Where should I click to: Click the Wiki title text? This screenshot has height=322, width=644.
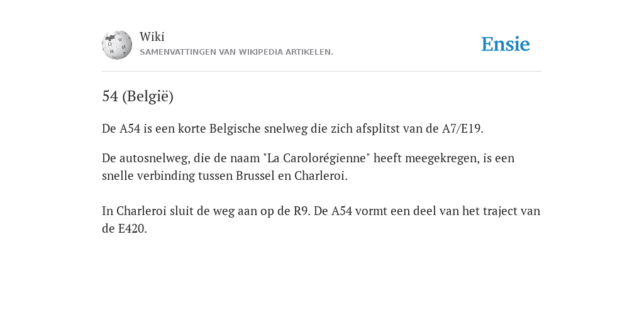click(x=152, y=36)
